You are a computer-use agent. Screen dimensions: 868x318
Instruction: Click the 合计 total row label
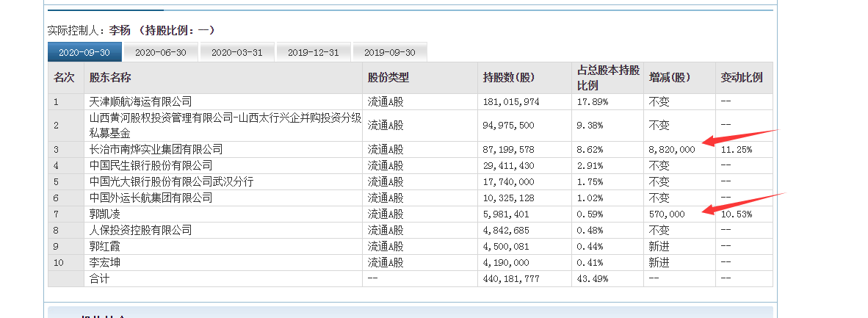[99, 278]
